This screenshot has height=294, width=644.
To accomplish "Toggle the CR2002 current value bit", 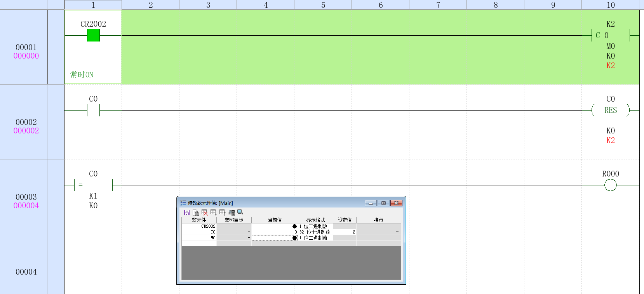I will pos(294,226).
